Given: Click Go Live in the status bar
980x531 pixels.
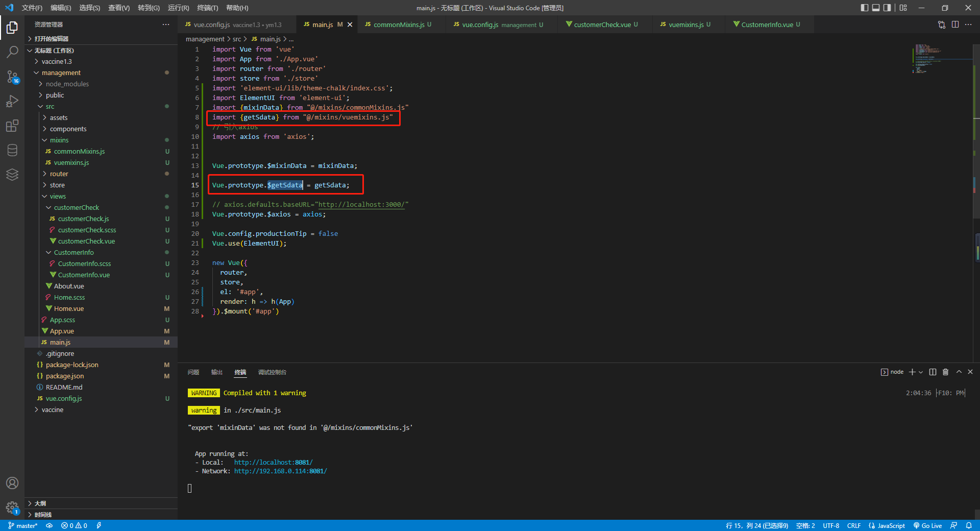Looking at the screenshot, I should pyautogui.click(x=927, y=525).
